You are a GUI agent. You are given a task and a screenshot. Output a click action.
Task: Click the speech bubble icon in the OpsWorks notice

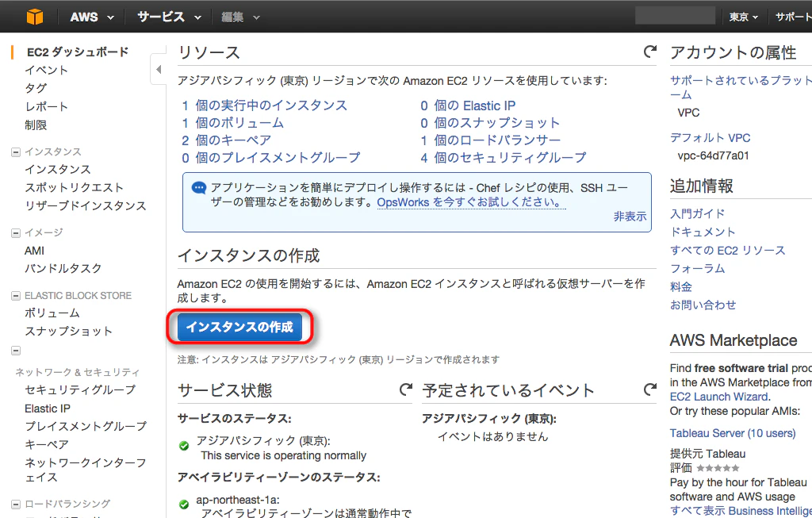[x=199, y=187]
